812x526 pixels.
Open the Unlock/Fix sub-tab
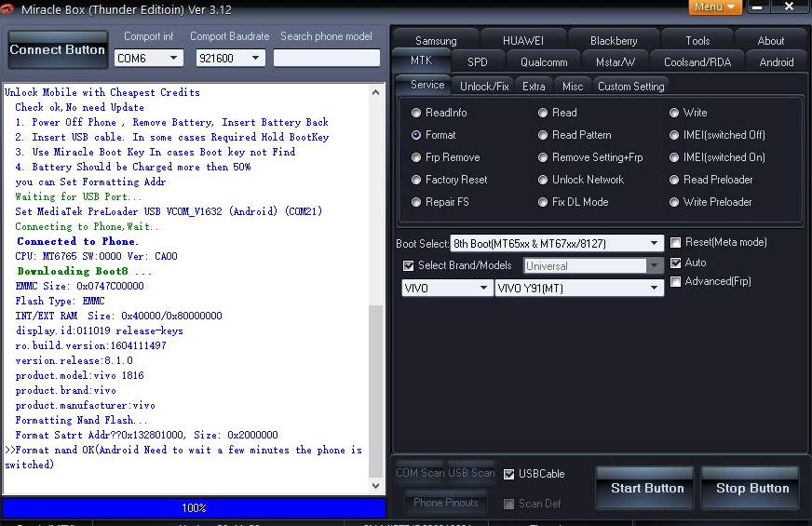coord(484,86)
